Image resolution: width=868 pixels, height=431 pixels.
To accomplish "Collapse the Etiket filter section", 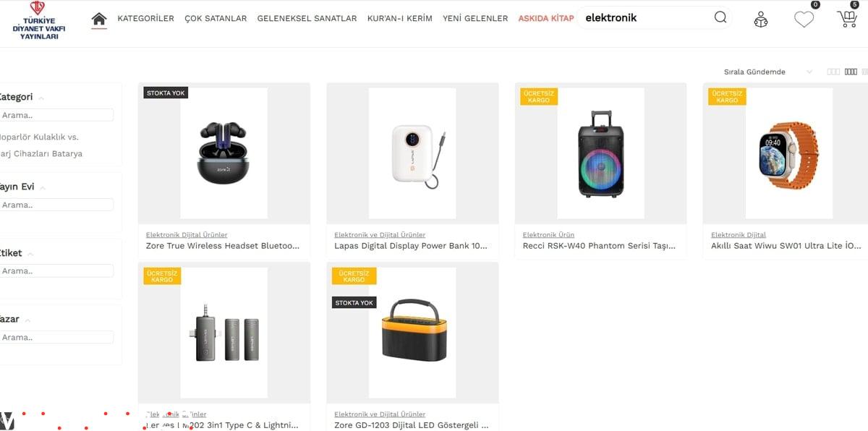I will [x=30, y=254].
